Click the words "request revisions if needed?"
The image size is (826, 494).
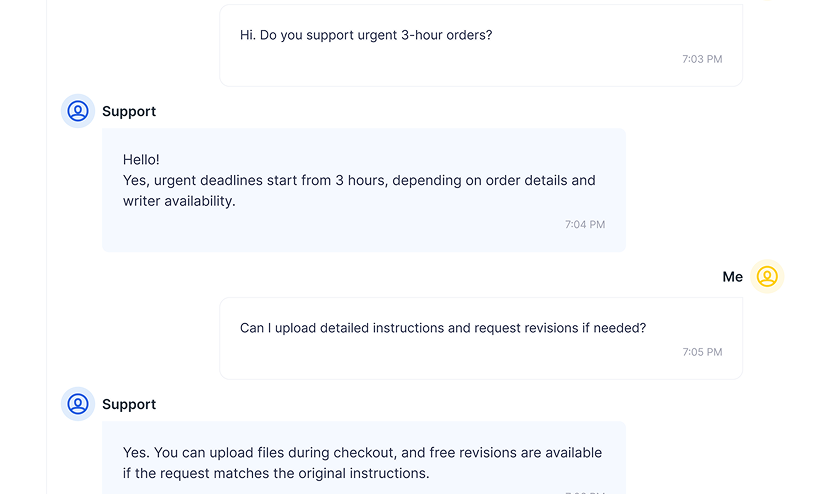point(560,327)
